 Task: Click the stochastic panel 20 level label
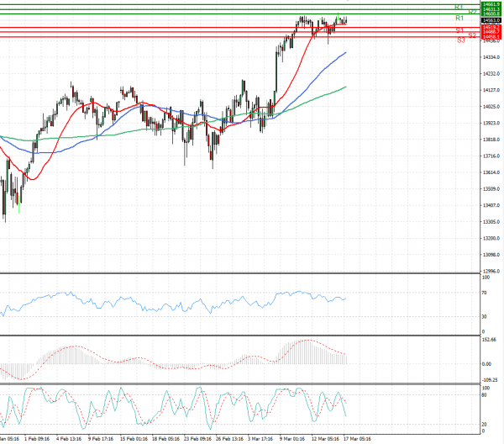click(x=485, y=425)
